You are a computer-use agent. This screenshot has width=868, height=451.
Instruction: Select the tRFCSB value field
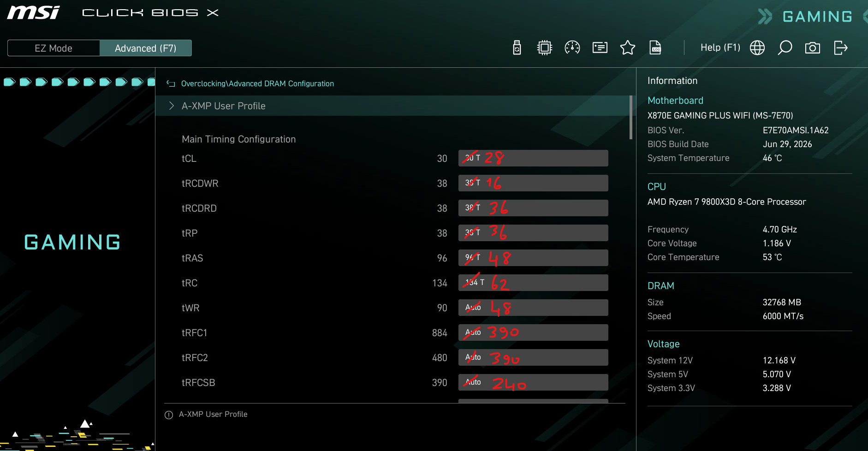point(533,382)
